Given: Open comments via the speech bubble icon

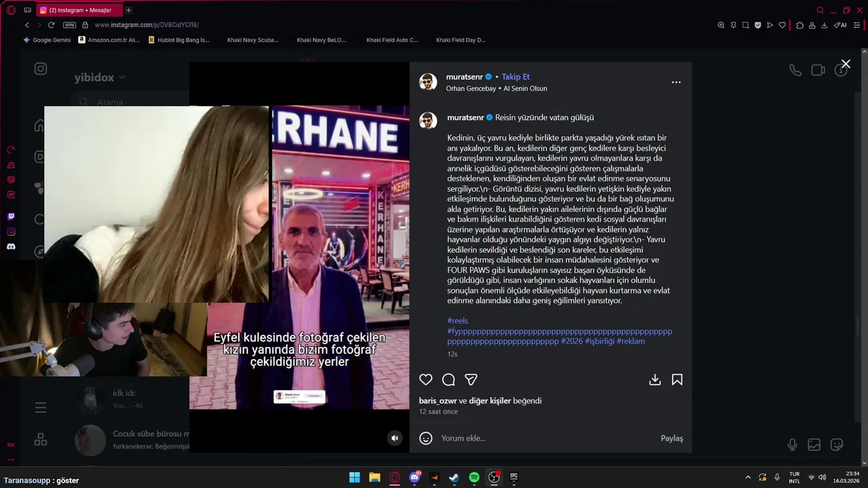Looking at the screenshot, I should (448, 380).
